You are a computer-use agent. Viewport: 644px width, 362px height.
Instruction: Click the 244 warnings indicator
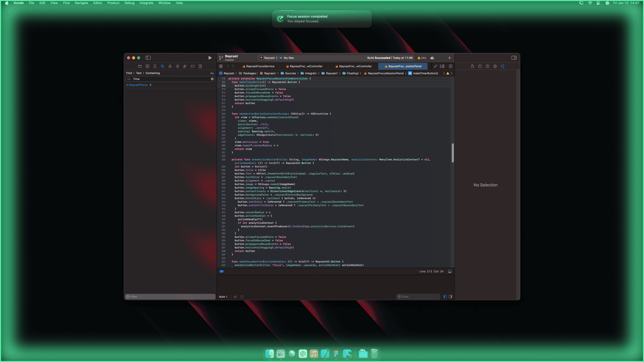pyautogui.click(x=422, y=58)
